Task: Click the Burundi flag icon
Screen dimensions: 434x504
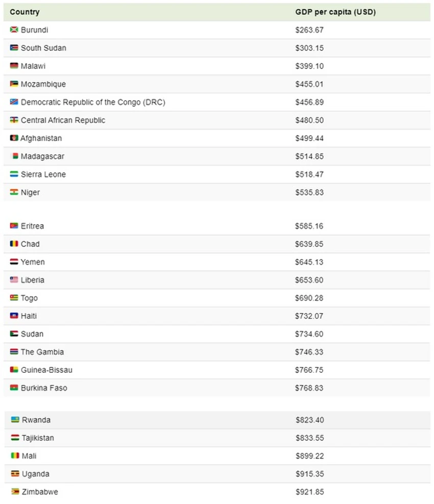Action: [x=14, y=30]
